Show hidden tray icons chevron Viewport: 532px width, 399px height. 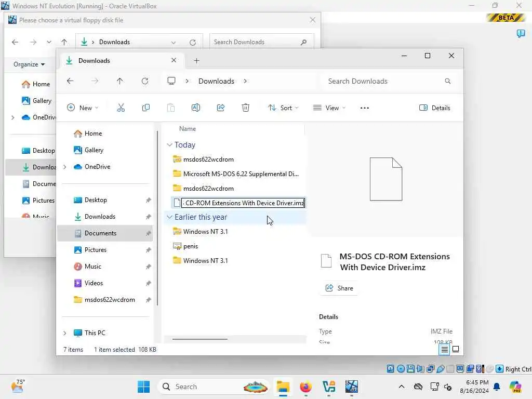click(x=402, y=387)
